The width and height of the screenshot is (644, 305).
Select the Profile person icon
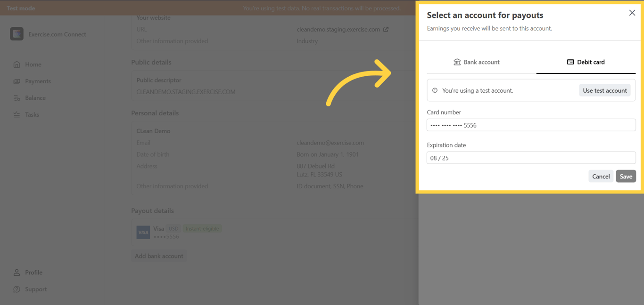17,272
